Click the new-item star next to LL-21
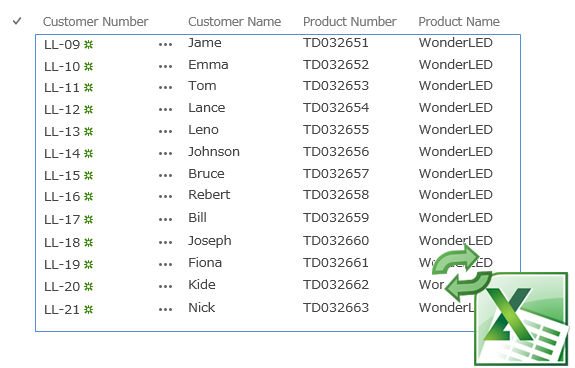The image size is (575, 368). 88,310
